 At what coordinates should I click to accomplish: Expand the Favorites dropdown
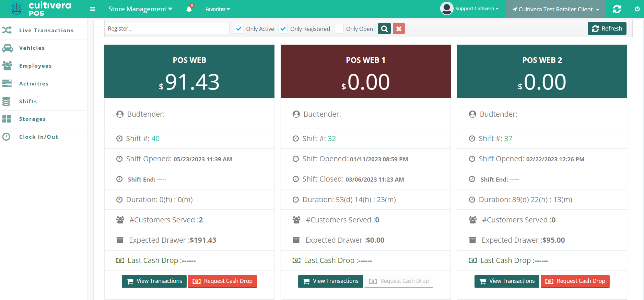[x=218, y=9]
